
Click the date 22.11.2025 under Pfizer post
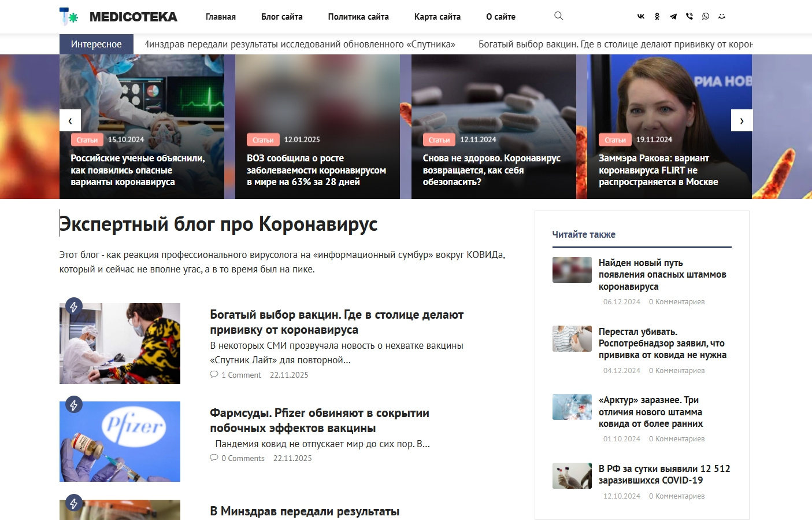292,458
